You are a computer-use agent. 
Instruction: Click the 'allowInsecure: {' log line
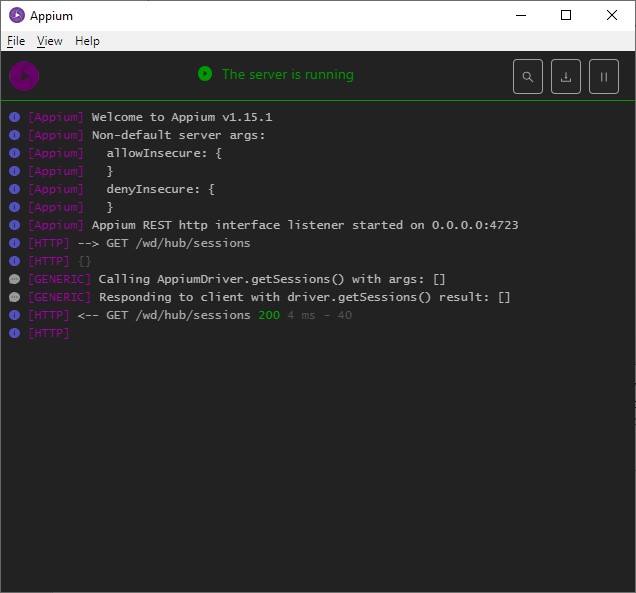coord(164,153)
